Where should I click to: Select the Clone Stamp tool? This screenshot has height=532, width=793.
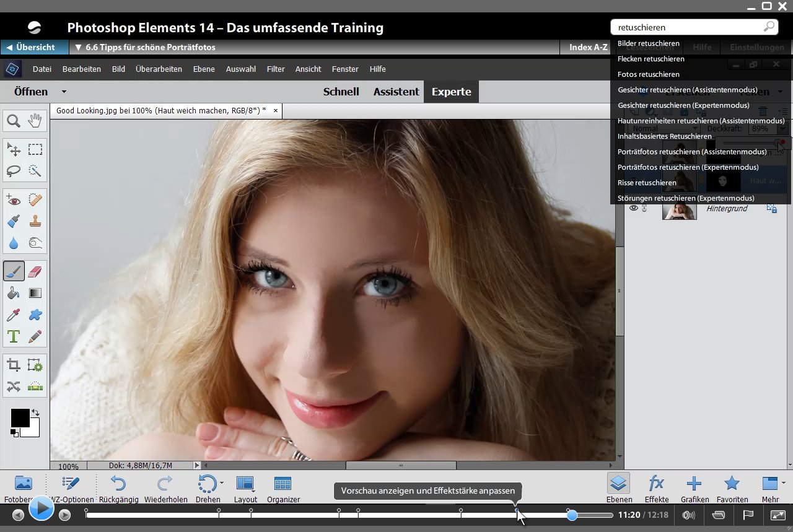click(x=35, y=221)
